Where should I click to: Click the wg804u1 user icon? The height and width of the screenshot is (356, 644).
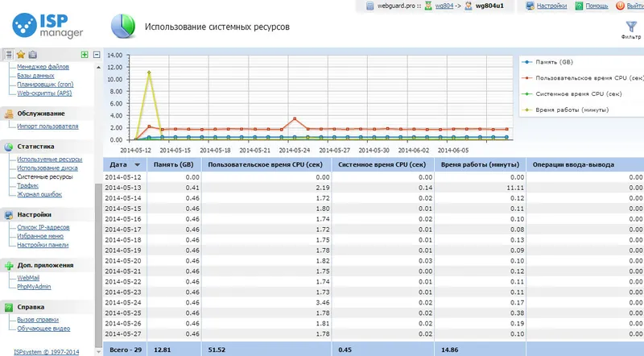point(469,6)
